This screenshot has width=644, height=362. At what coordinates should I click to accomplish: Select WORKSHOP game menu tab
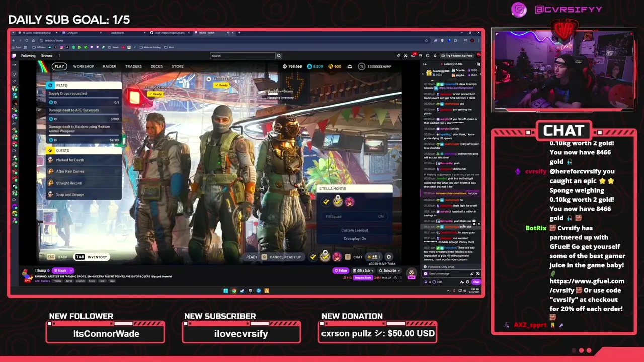(84, 66)
